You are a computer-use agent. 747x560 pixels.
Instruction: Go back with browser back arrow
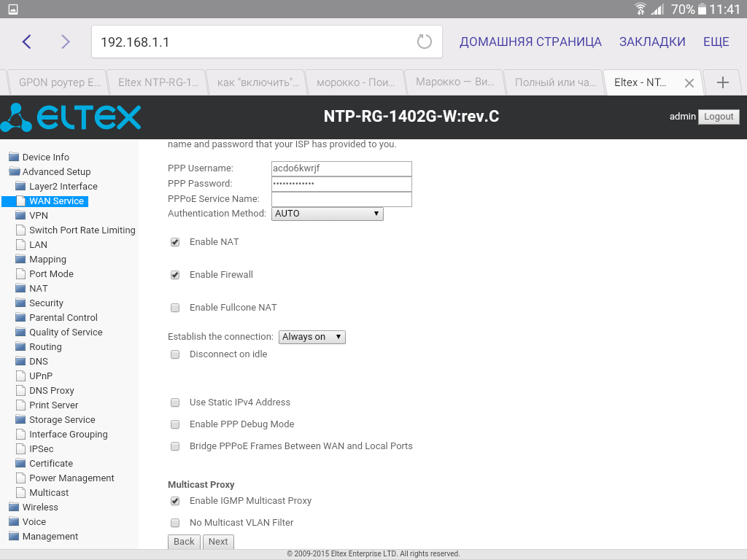point(27,42)
